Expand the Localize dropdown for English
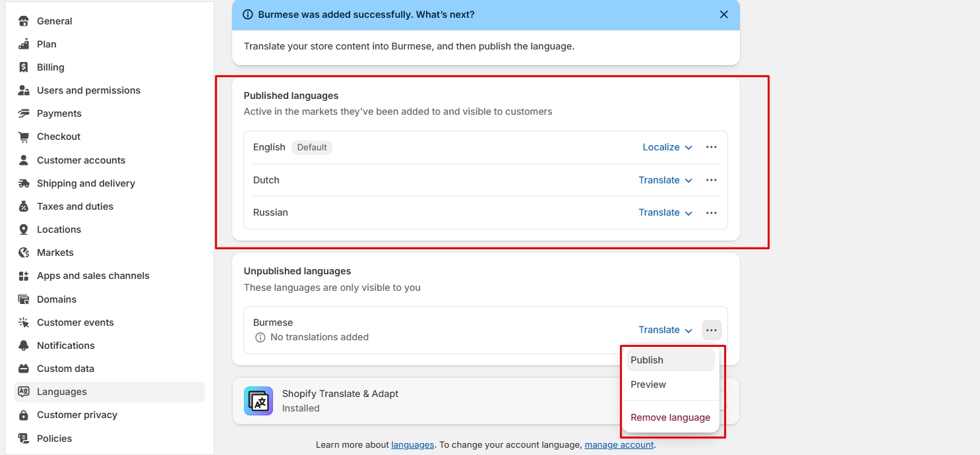This screenshot has height=455, width=980. [x=667, y=147]
